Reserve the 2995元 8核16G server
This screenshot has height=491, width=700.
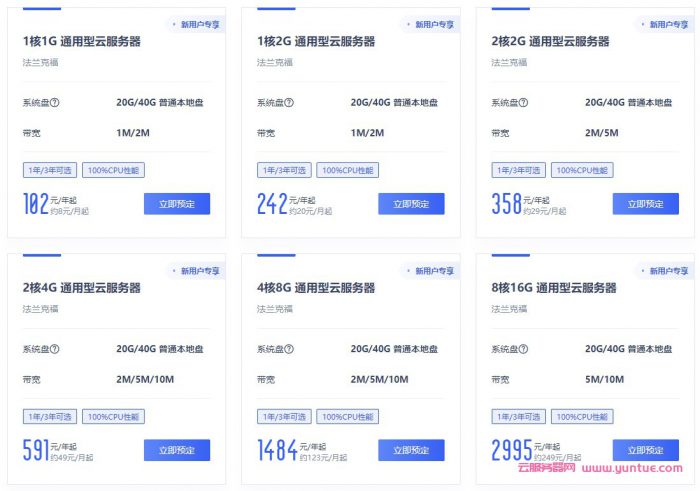(646, 450)
